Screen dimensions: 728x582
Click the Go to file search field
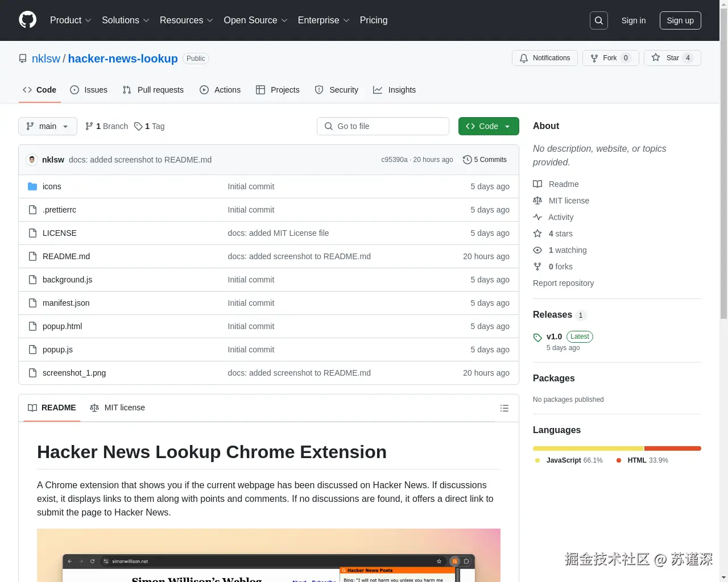point(383,126)
